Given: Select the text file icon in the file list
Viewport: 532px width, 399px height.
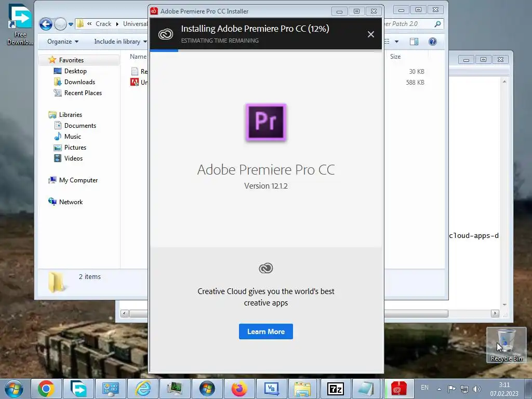Looking at the screenshot, I should click(x=135, y=71).
